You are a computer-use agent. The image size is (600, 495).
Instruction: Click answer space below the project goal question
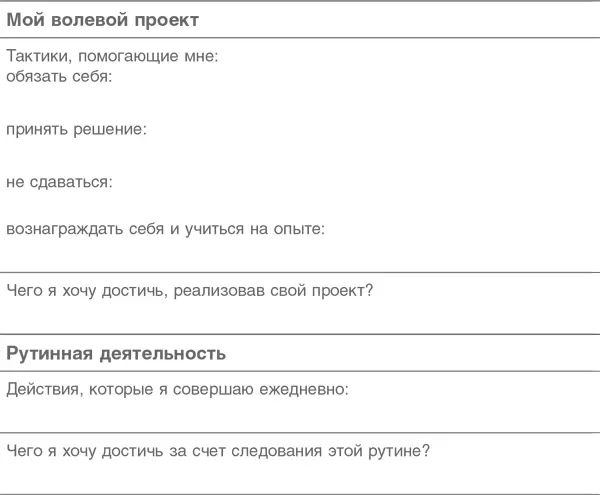pyautogui.click(x=300, y=318)
